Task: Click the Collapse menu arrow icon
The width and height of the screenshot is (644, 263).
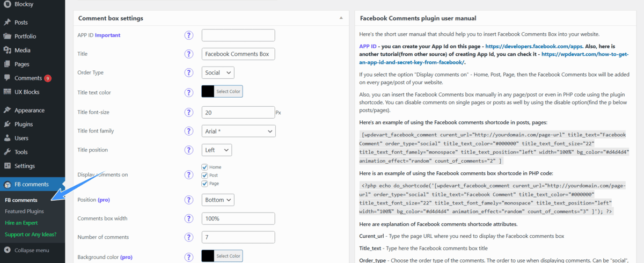Action: coord(7,250)
